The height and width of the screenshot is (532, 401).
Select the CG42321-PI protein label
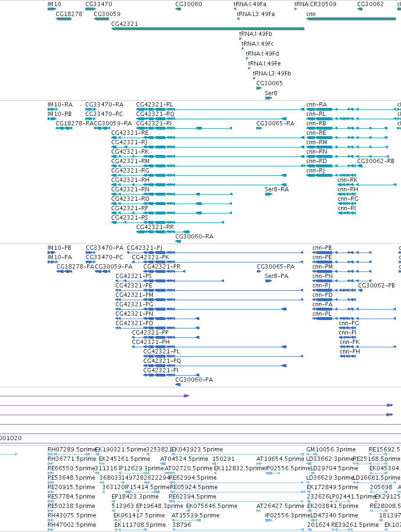click(x=161, y=370)
